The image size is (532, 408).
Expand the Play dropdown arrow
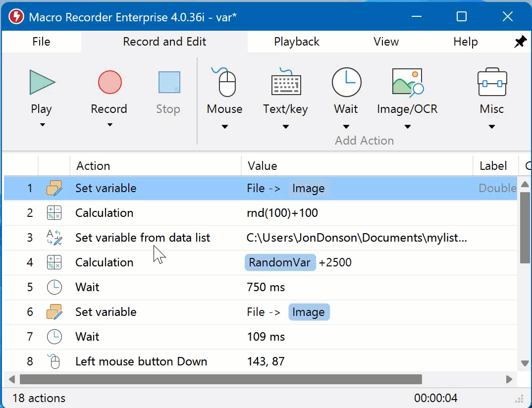click(42, 125)
